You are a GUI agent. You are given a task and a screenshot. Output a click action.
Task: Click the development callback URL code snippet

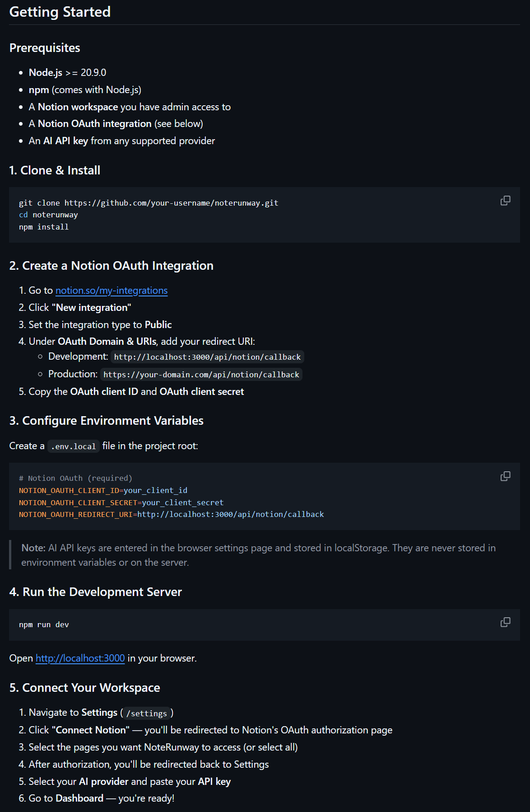point(207,357)
